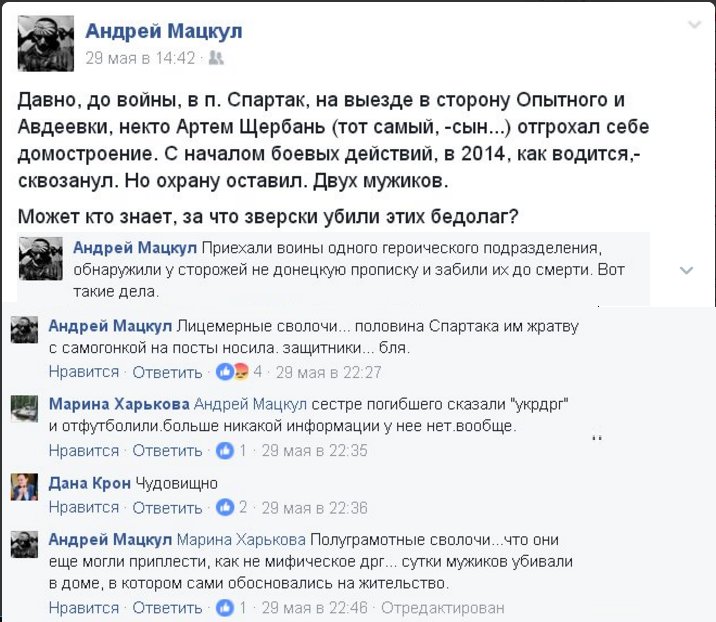Expand options chevron on the highlighted comment

[x=687, y=271]
